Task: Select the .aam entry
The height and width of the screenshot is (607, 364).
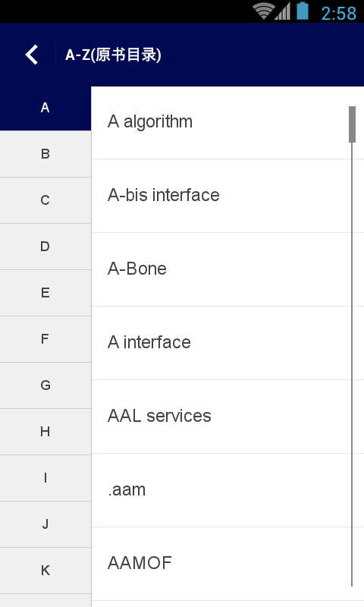Action: 227,489
